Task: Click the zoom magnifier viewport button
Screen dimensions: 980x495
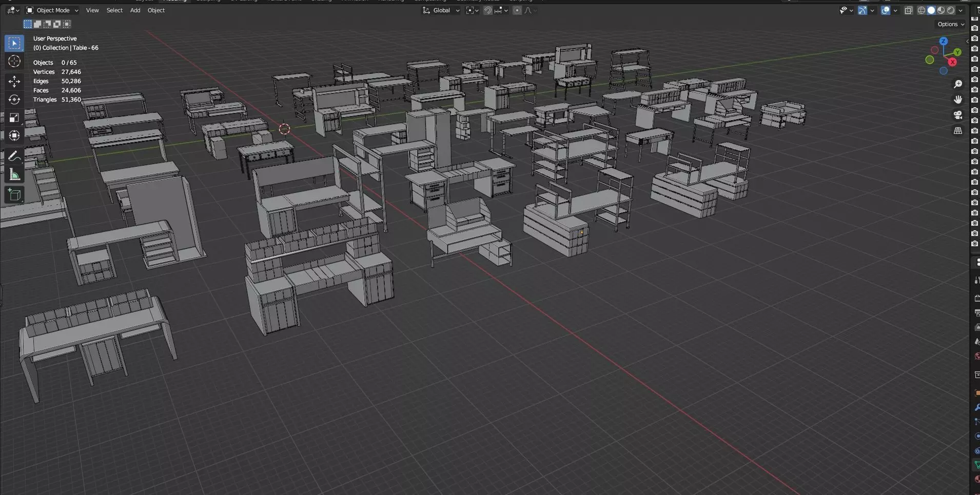Action: pyautogui.click(x=958, y=84)
